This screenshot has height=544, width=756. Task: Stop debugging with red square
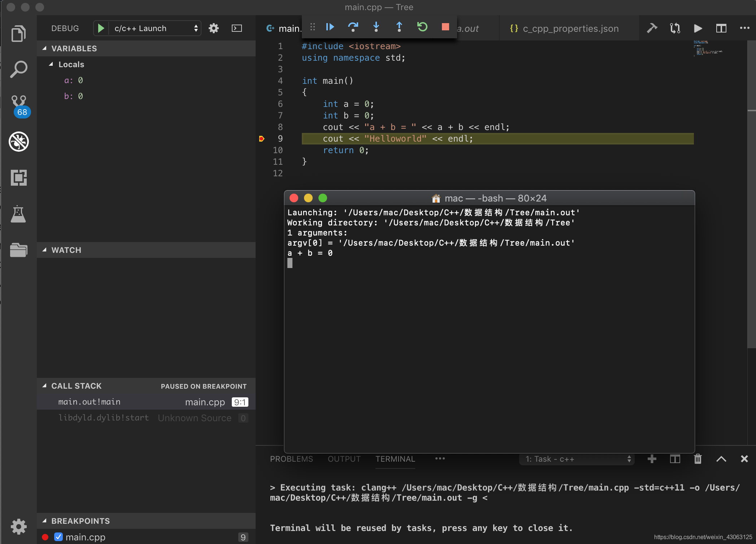[x=445, y=27]
